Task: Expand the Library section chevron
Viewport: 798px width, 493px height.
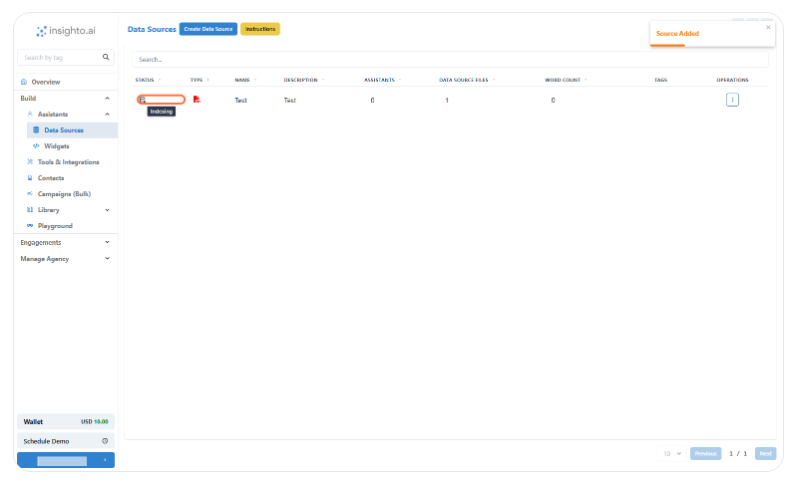Action: 107,210
